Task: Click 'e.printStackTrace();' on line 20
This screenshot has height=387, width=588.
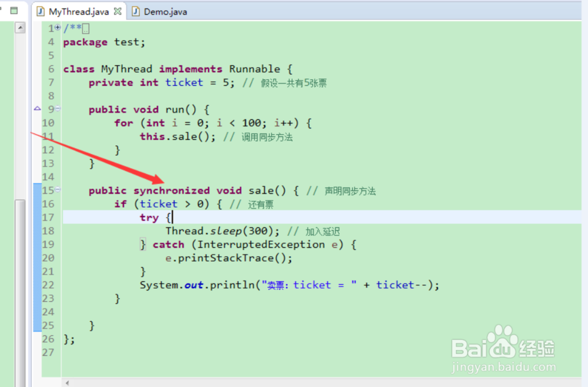Action: [229, 258]
